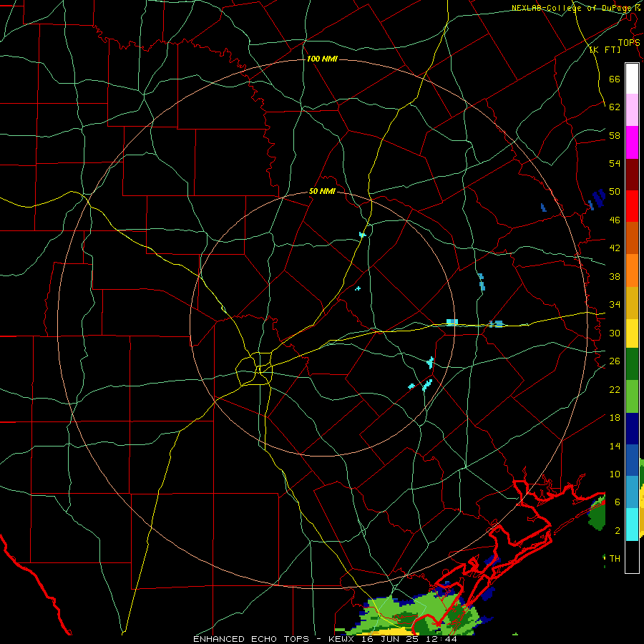The width and height of the screenshot is (644, 644).
Task: Click the ENHANCED ECHO TOPS footer title
Action: pos(251,639)
